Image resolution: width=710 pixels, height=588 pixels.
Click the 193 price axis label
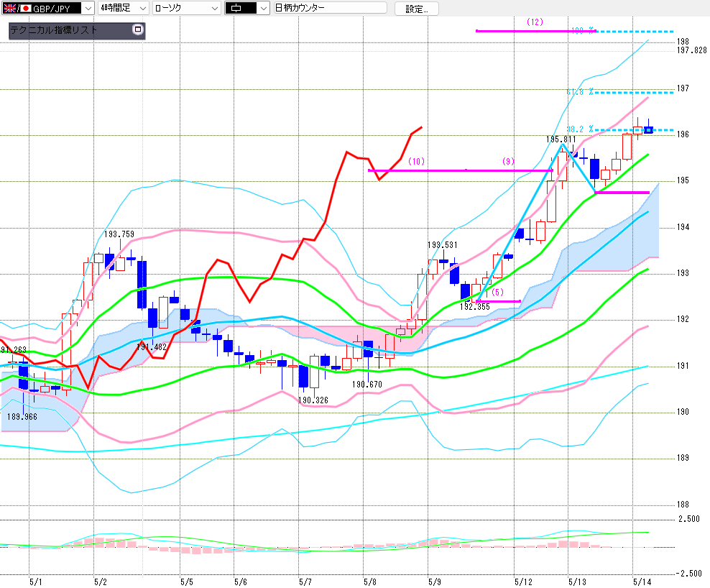(683, 273)
